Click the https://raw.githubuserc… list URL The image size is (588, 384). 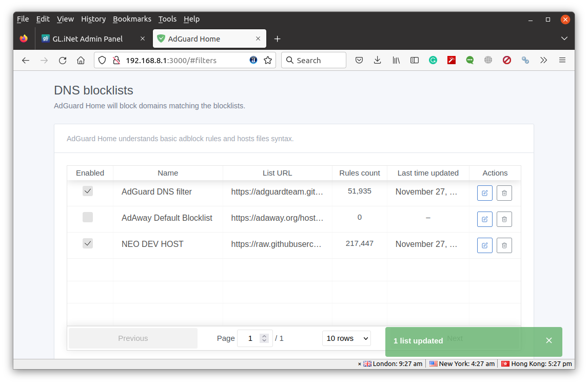pos(277,244)
